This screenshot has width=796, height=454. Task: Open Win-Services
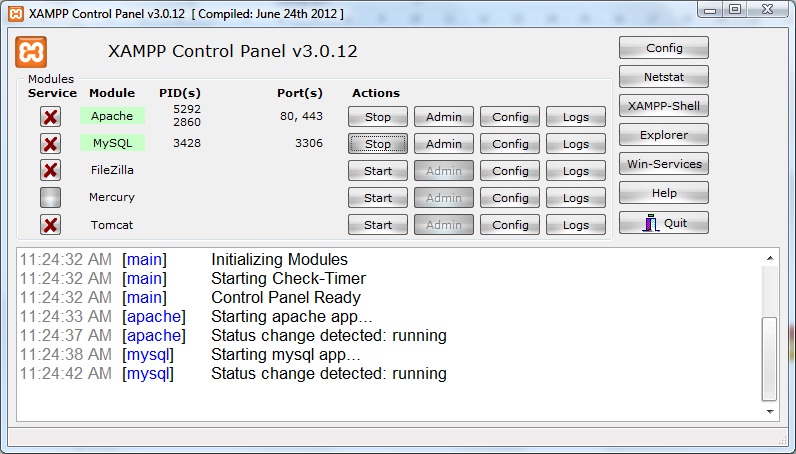tap(664, 164)
